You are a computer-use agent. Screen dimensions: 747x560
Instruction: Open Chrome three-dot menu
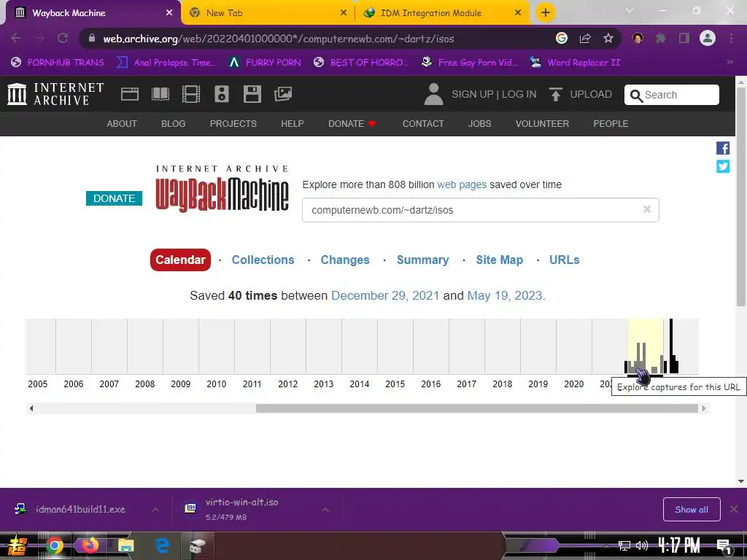(x=731, y=38)
